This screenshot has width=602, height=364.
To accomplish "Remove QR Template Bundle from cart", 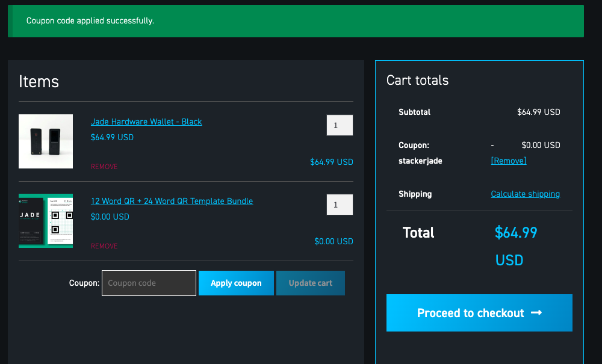I will [x=104, y=246].
